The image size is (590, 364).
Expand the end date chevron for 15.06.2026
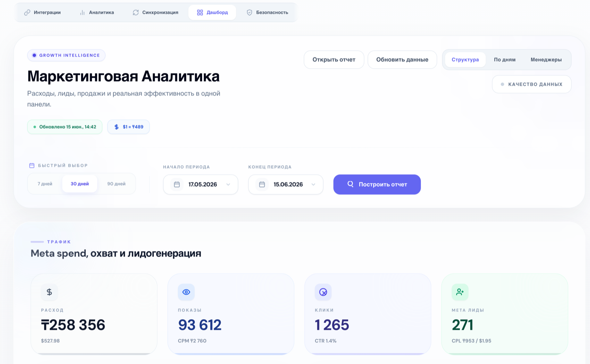[x=313, y=185]
